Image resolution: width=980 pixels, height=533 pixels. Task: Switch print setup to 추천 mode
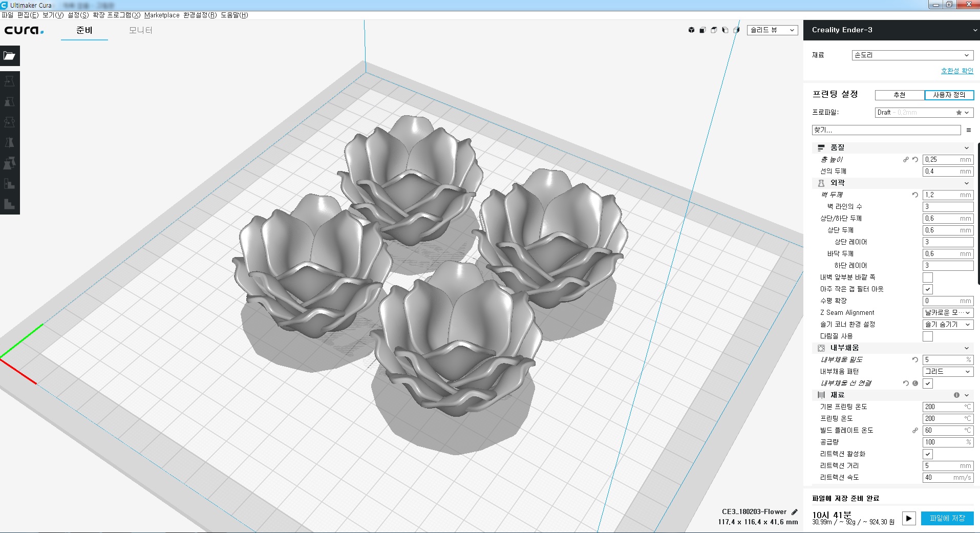[x=900, y=95]
